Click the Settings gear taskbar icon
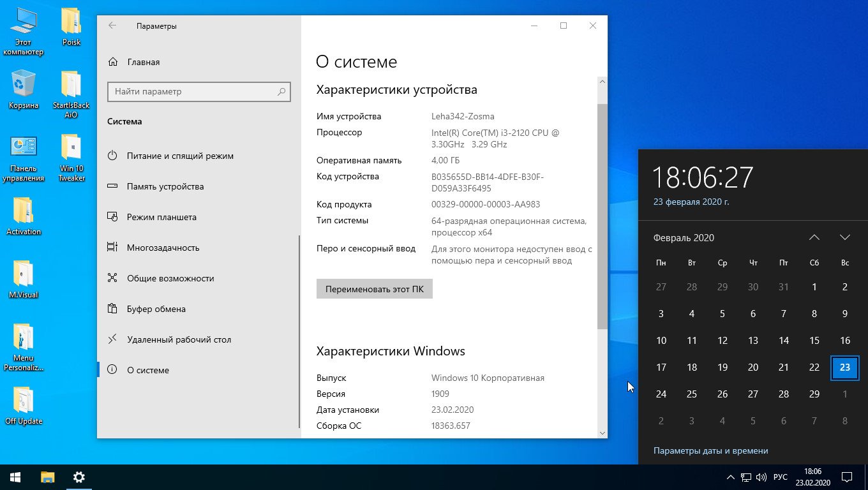This screenshot has height=490, width=868. (x=79, y=477)
